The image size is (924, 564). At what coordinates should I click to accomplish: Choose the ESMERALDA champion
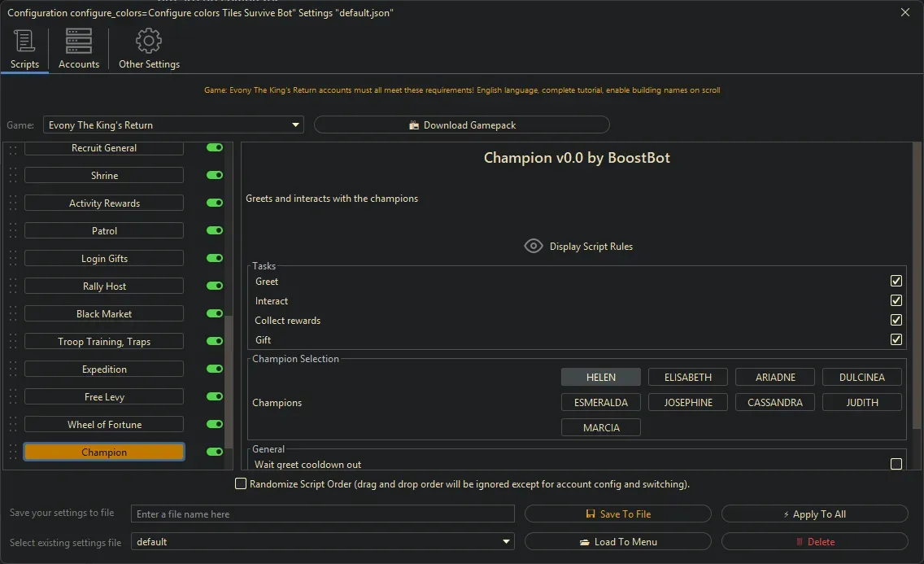click(601, 403)
